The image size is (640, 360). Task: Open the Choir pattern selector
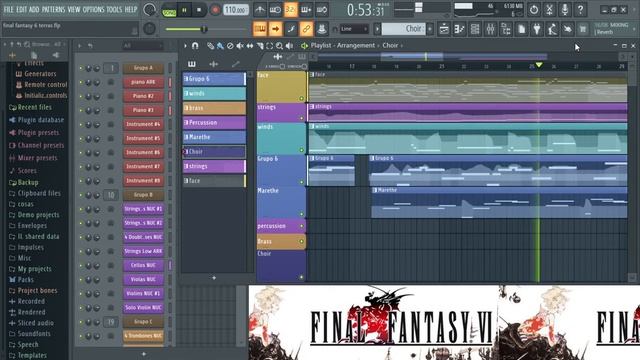click(x=403, y=29)
